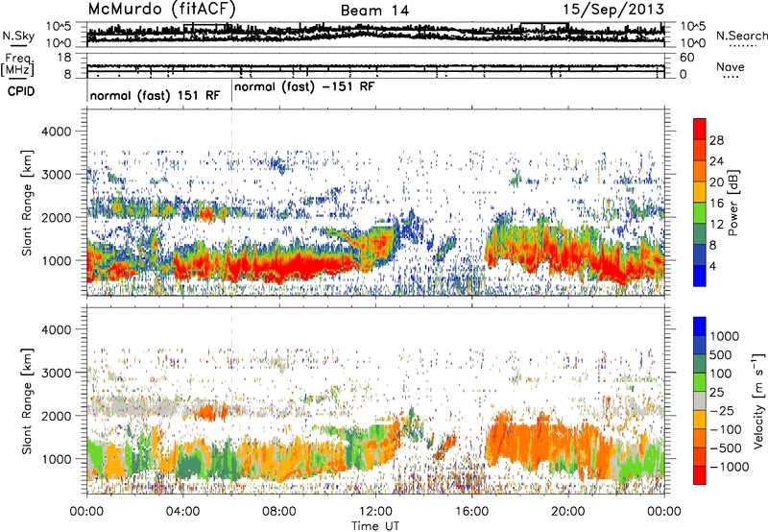768x532 pixels.
Task: Click the '16:00' time axis tick label
Action: pos(471,512)
